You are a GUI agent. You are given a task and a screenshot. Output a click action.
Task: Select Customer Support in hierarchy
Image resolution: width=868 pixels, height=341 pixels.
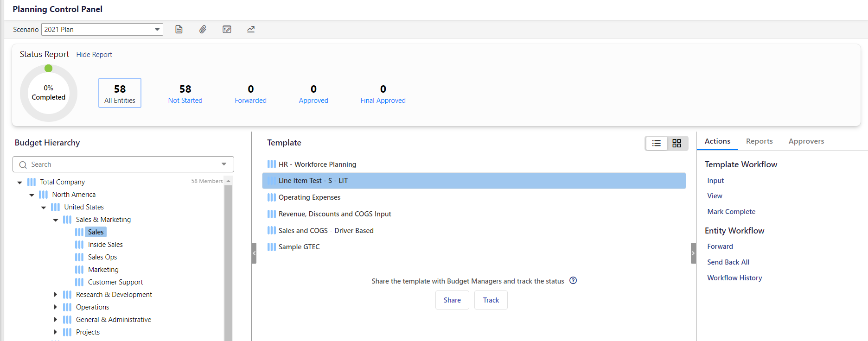pos(115,282)
